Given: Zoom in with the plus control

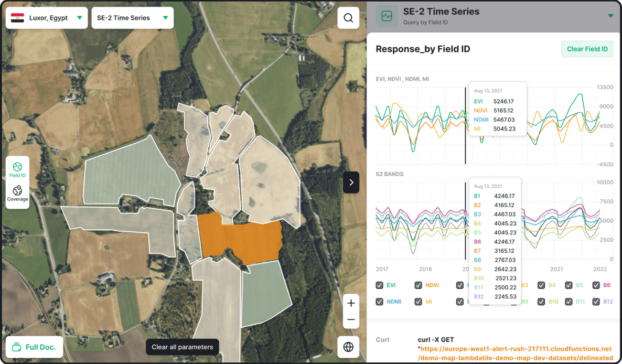Looking at the screenshot, I should click(x=351, y=303).
